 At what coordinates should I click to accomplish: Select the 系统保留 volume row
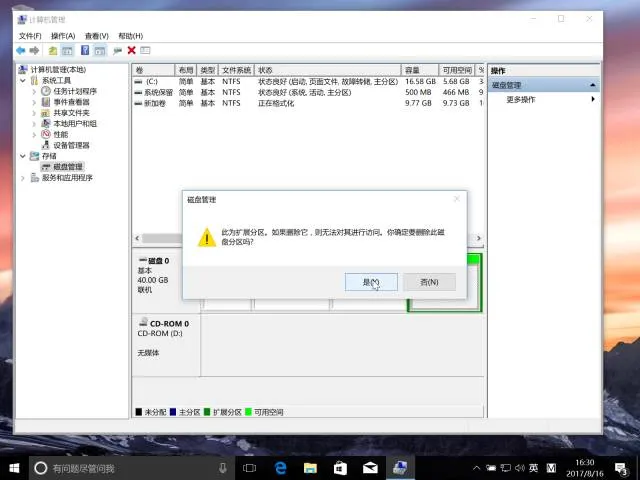(x=309, y=93)
